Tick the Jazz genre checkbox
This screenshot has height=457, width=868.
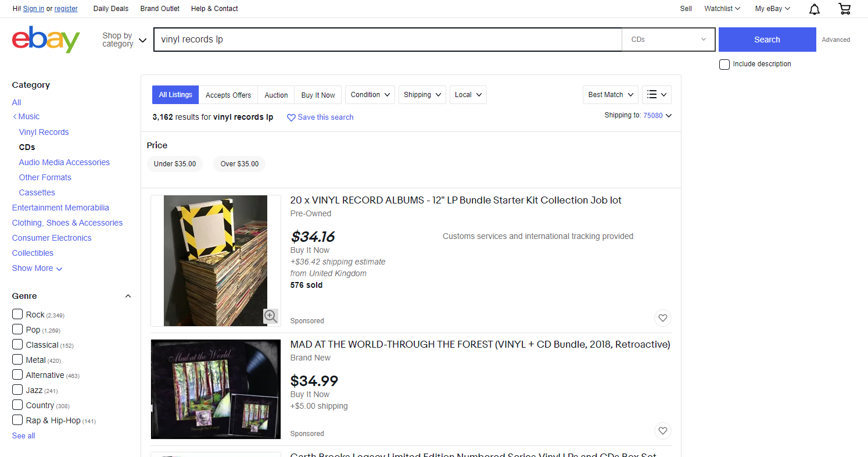tap(17, 390)
